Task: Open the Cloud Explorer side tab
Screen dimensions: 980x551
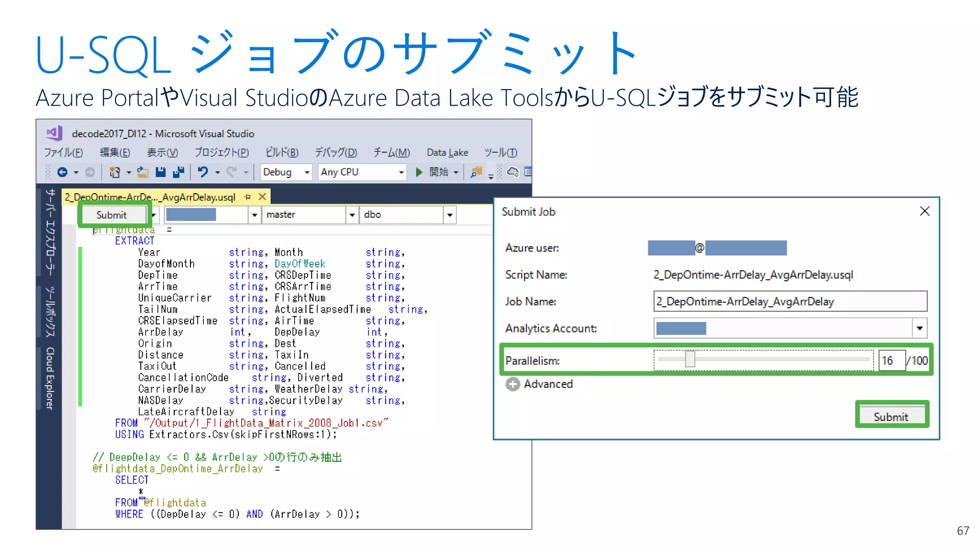Action: [x=50, y=378]
